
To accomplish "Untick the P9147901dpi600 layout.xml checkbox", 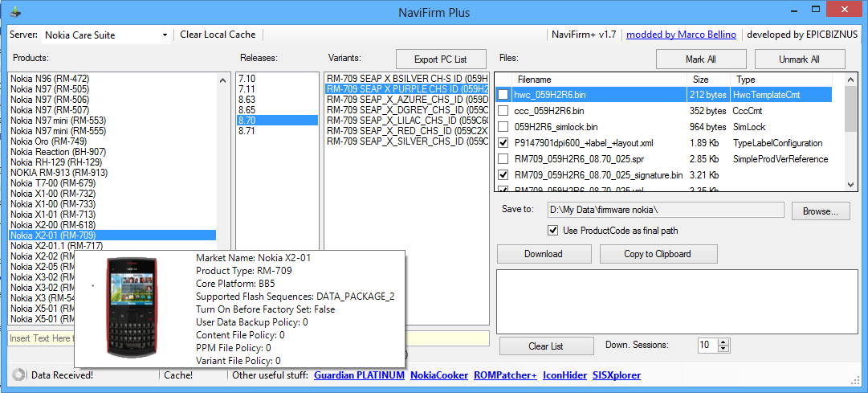I will [503, 143].
